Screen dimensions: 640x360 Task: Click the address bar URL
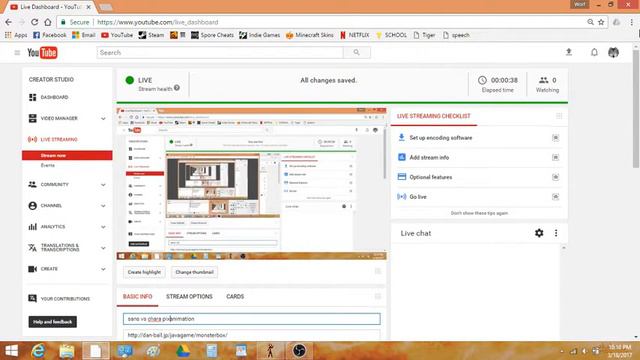[x=158, y=22]
